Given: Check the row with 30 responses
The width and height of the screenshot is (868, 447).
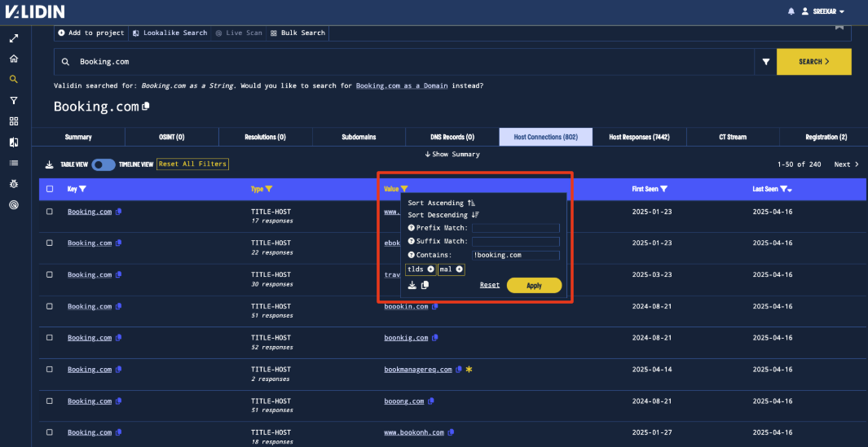Looking at the screenshot, I should pyautogui.click(x=50, y=274).
